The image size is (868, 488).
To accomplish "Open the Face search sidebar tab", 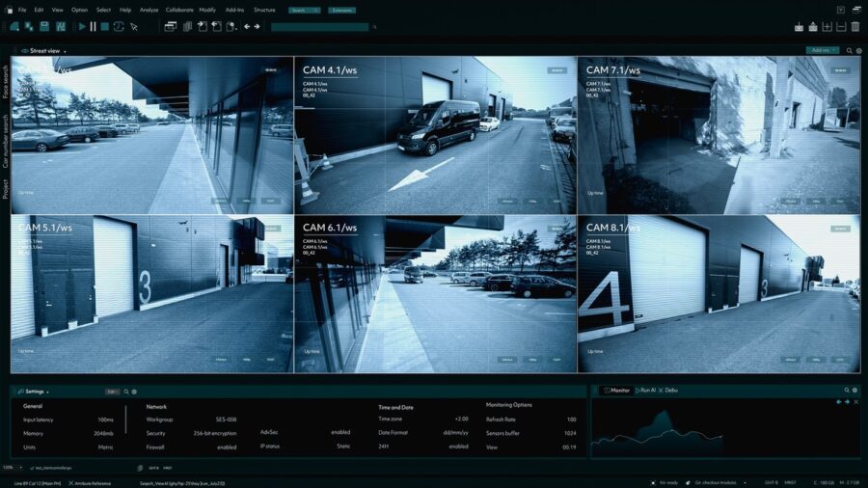I will pos(5,82).
